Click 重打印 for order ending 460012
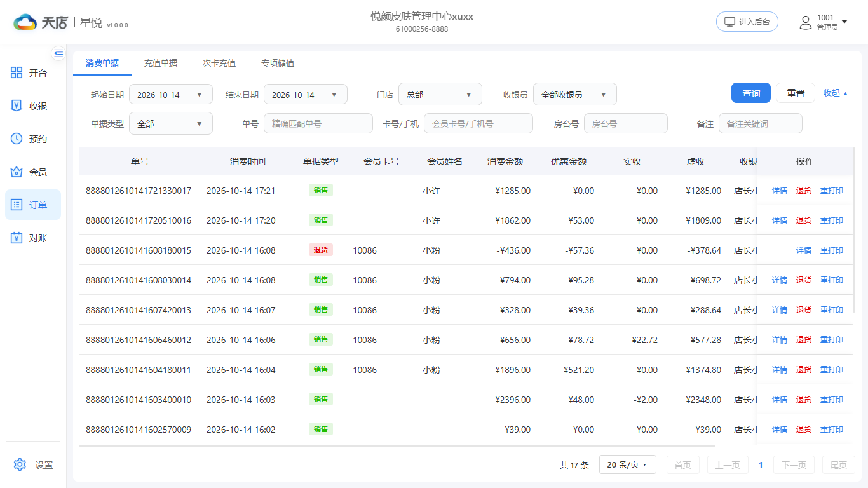The width and height of the screenshot is (868, 488). pyautogui.click(x=832, y=340)
